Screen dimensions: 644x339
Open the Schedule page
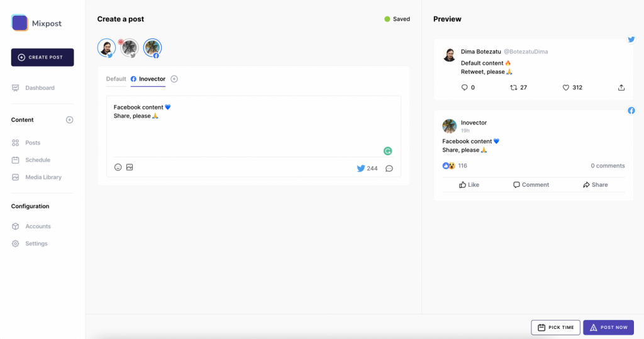tap(38, 160)
